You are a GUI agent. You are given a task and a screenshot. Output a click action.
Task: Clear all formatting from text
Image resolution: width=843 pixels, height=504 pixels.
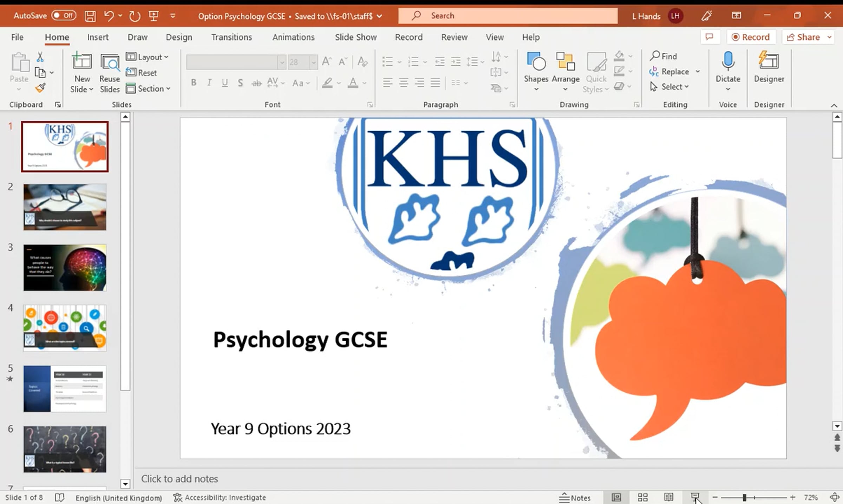pyautogui.click(x=362, y=62)
